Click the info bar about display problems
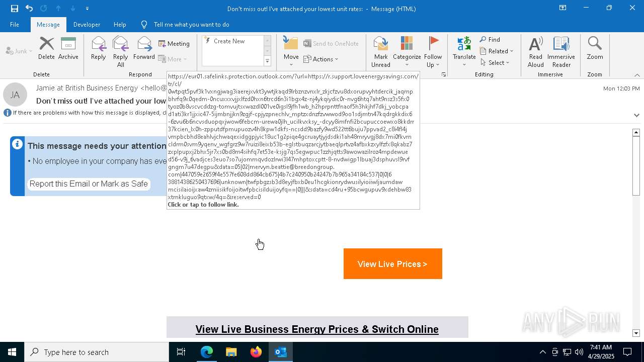The height and width of the screenshot is (362, 644). pos(86,113)
